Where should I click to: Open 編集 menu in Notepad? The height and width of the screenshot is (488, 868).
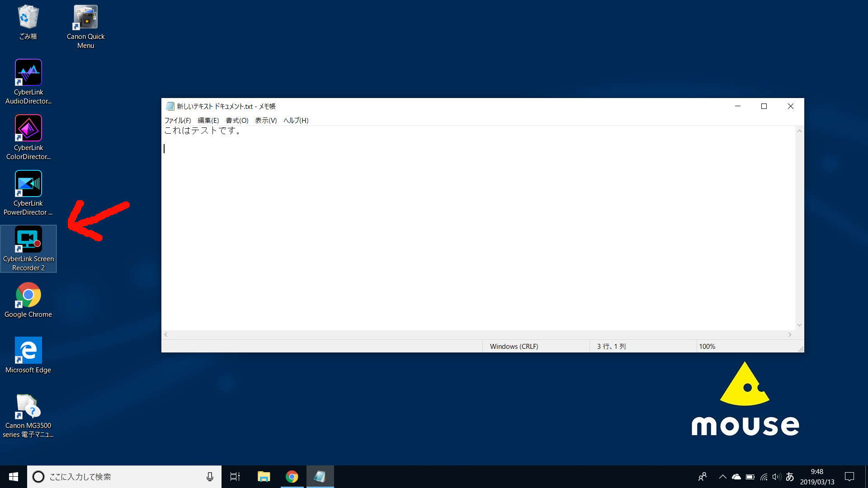tap(208, 120)
